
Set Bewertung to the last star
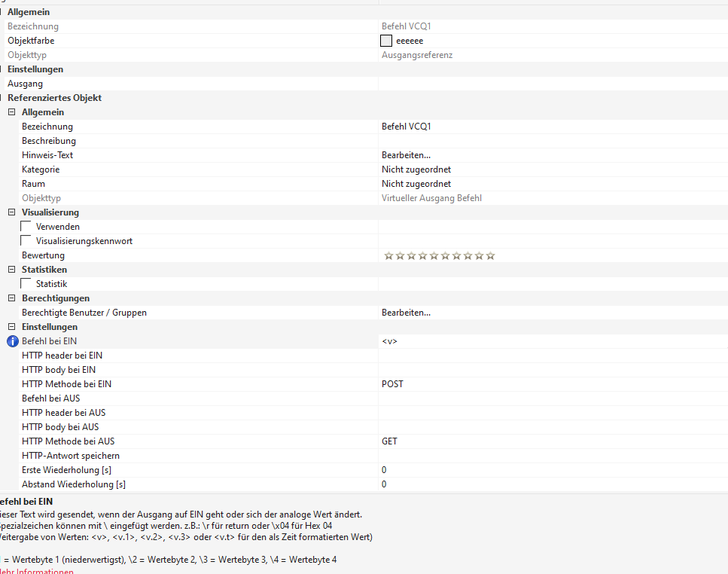tap(490, 256)
